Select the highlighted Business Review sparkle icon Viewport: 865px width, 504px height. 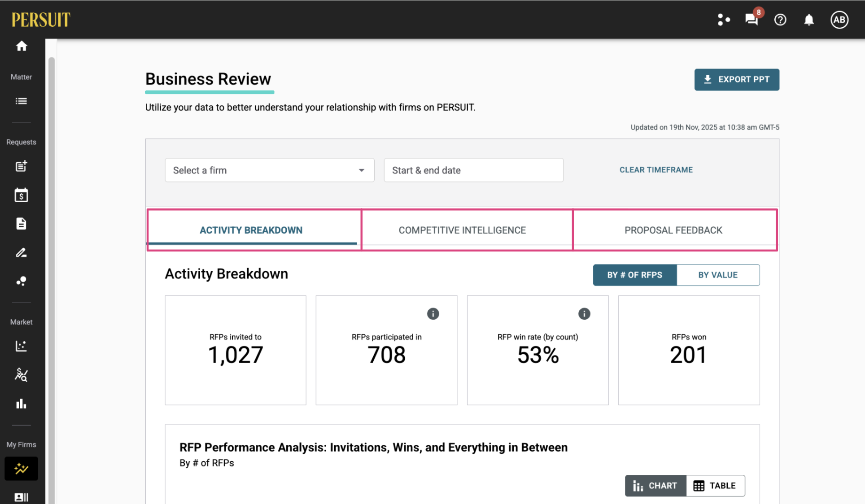coord(21,468)
